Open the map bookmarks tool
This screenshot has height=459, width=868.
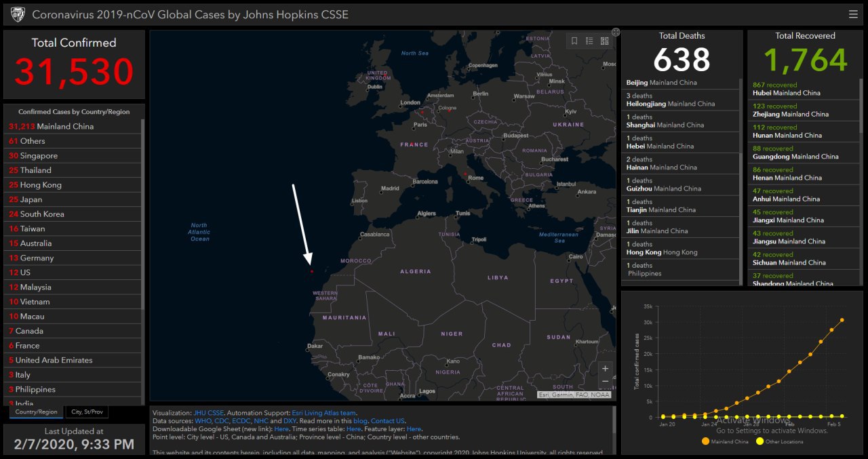(574, 41)
